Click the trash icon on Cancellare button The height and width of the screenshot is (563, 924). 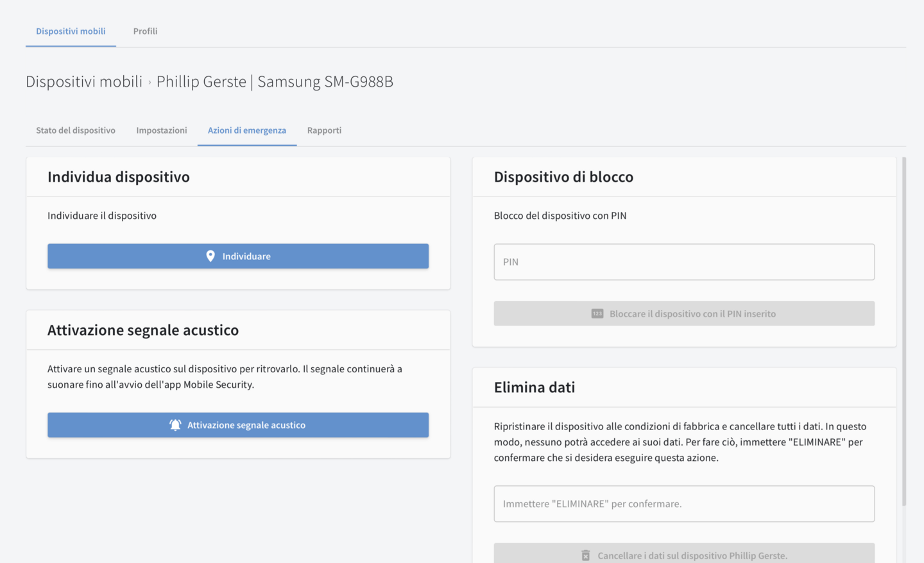point(585,555)
